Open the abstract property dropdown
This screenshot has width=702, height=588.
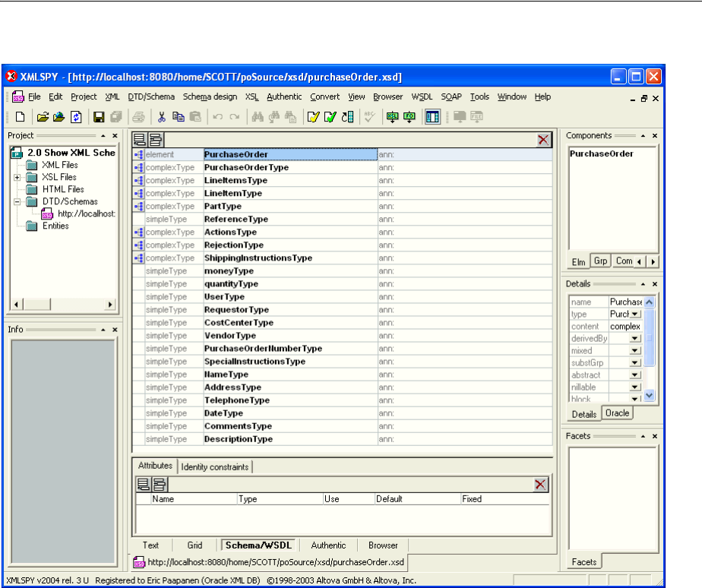(635, 375)
